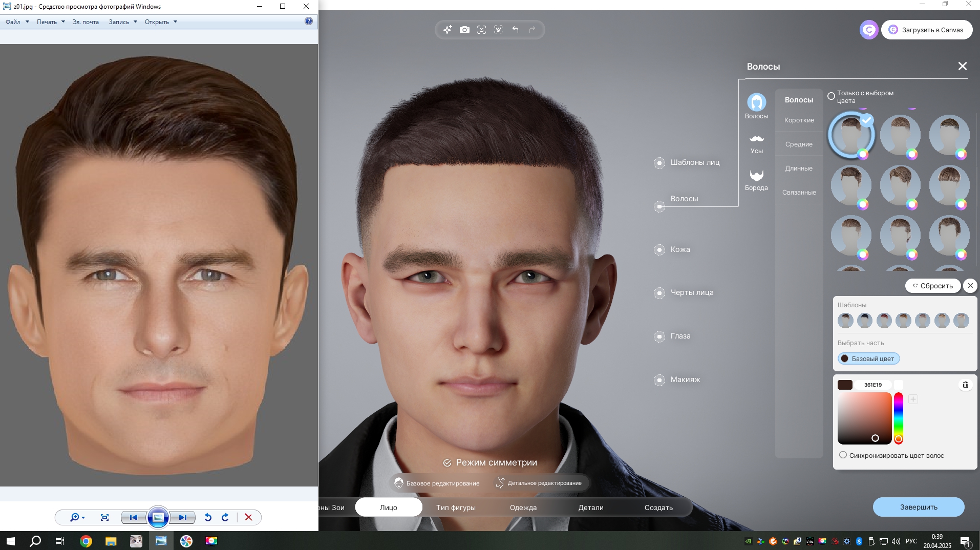Viewport: 980px width, 550px height.
Task: Click the undo arrow in top toolbar
Action: (x=515, y=30)
